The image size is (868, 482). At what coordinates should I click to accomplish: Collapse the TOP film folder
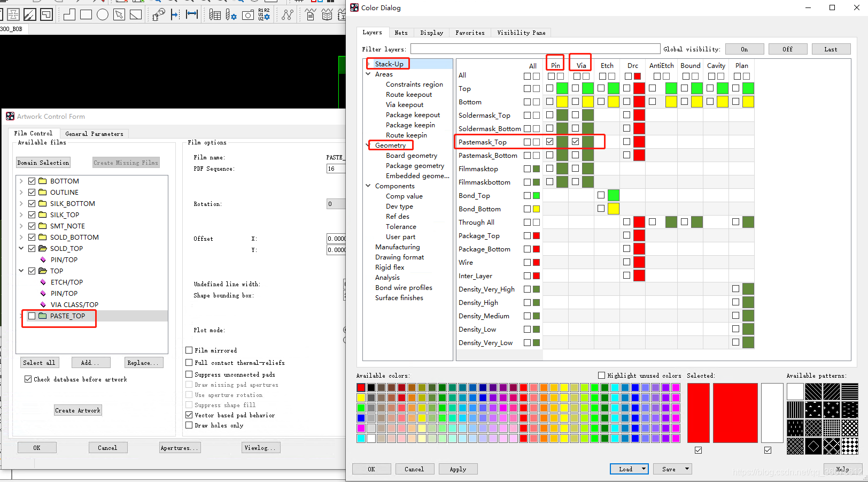coord(21,271)
